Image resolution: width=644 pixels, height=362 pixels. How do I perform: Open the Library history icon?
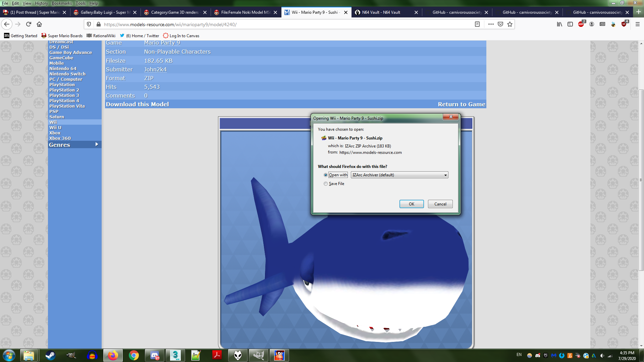pyautogui.click(x=559, y=24)
